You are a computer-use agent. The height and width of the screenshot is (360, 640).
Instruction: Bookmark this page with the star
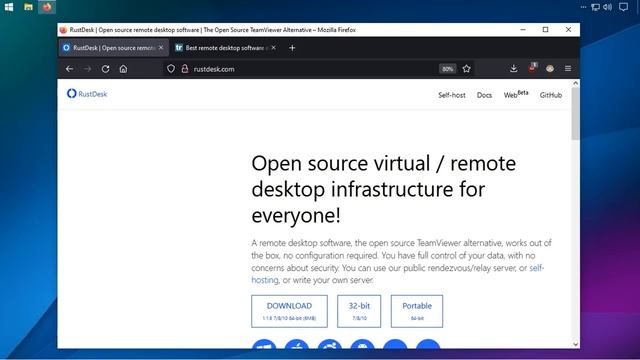point(467,69)
